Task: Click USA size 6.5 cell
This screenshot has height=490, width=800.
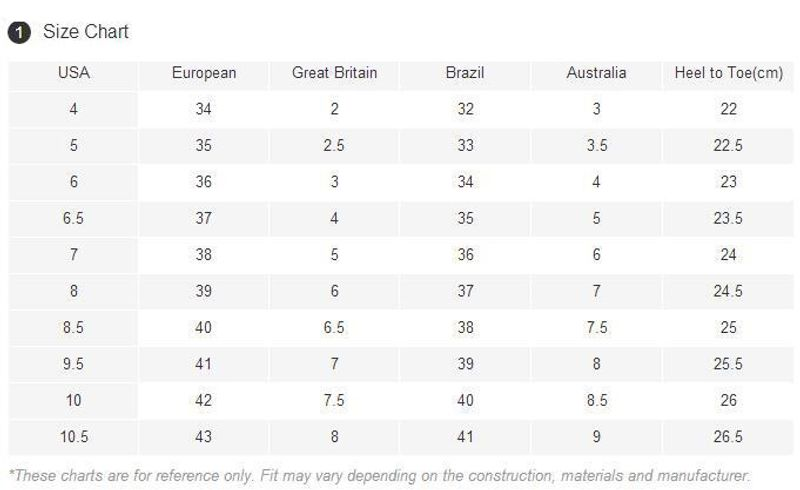Action: pyautogui.click(x=73, y=219)
